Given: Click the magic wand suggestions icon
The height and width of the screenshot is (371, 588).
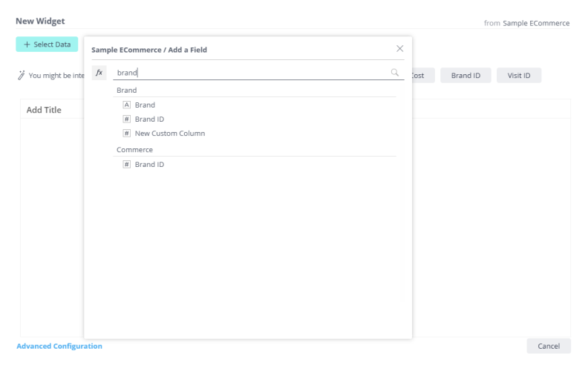Looking at the screenshot, I should 22,76.
